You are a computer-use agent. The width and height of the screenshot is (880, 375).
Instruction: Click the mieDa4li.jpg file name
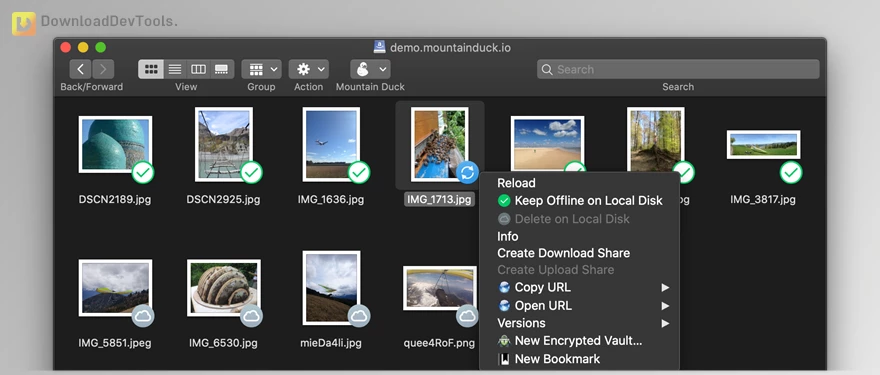pos(331,343)
